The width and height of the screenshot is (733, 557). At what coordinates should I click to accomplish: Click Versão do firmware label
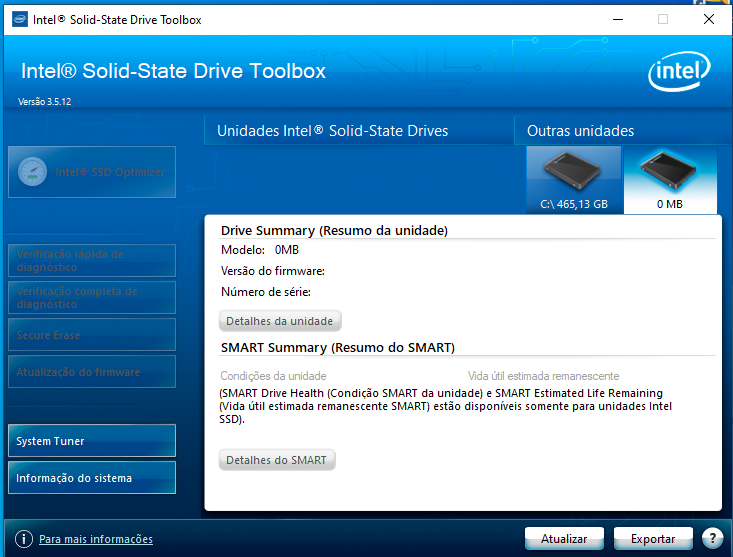point(273,271)
